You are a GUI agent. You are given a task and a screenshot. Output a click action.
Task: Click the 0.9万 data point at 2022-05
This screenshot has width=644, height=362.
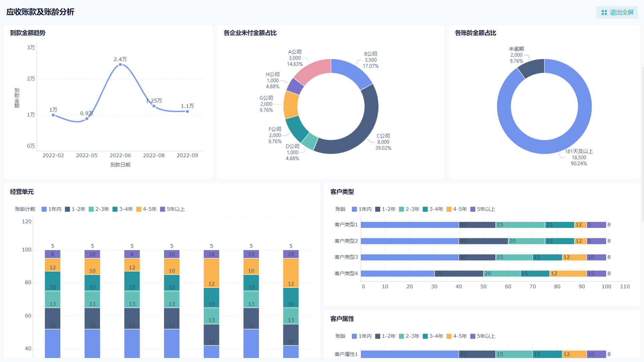(87, 119)
